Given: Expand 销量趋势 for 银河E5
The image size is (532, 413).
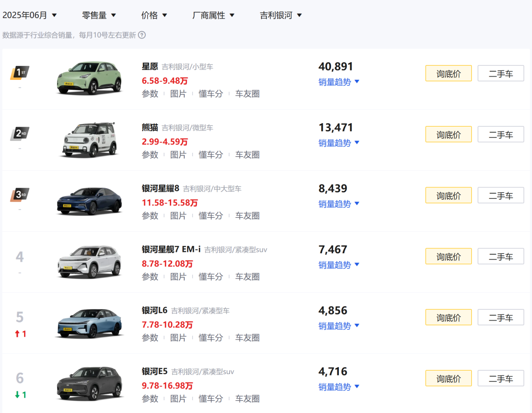Looking at the screenshot, I should point(338,387).
